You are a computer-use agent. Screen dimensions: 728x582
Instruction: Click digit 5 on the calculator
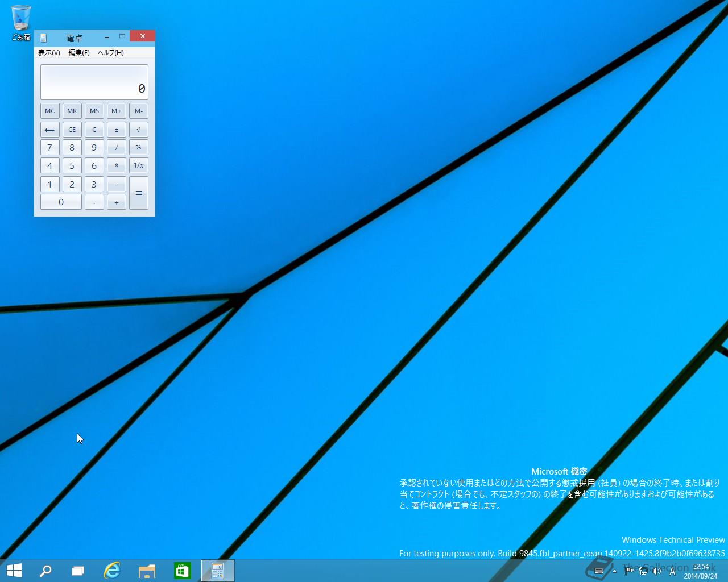(72, 166)
